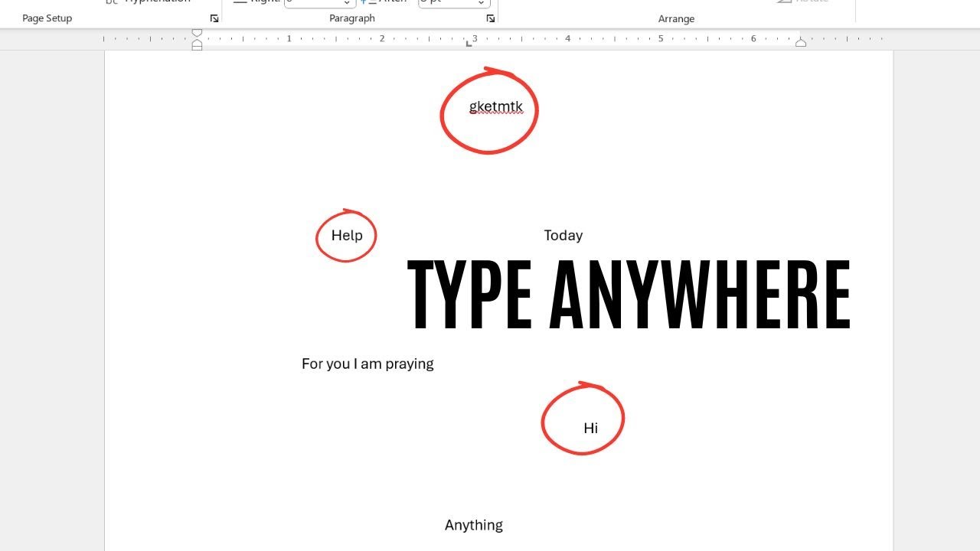The height and width of the screenshot is (551, 980).
Task: Click the ruler at the 5 inch mark
Action: [x=661, y=38]
